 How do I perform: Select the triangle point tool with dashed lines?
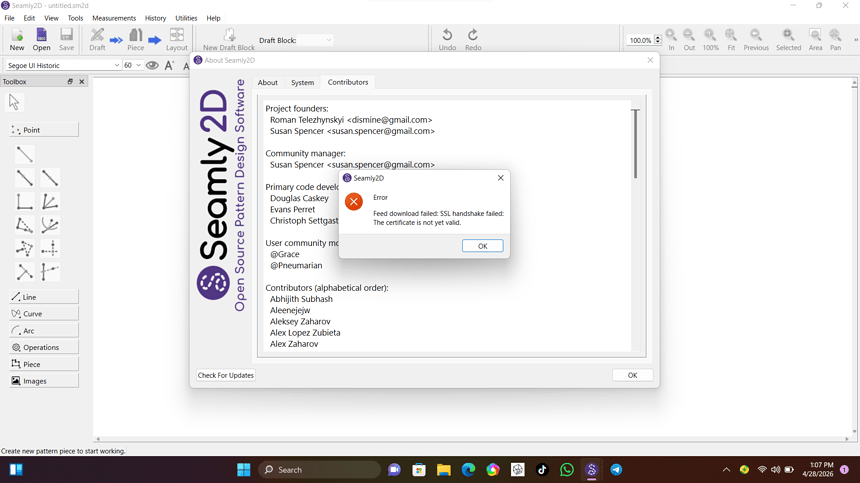click(25, 249)
